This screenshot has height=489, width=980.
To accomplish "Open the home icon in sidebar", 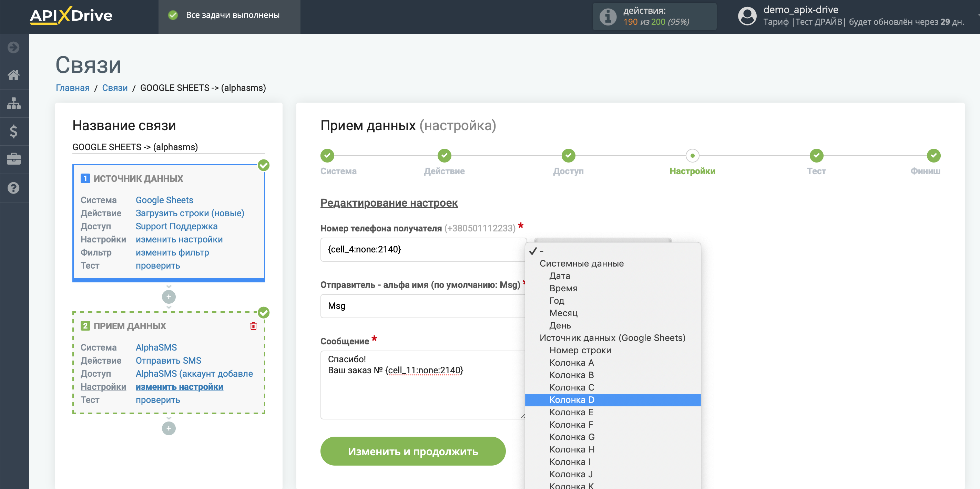I will [x=14, y=75].
